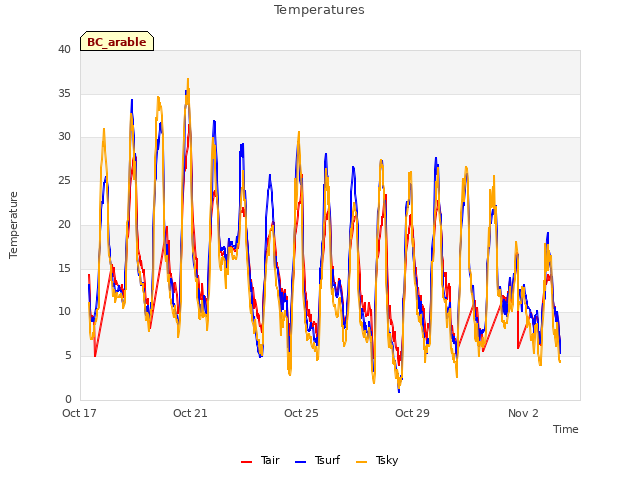Click the Oct 17 axis label
Screen dimensions: 640x480
[x=79, y=413]
